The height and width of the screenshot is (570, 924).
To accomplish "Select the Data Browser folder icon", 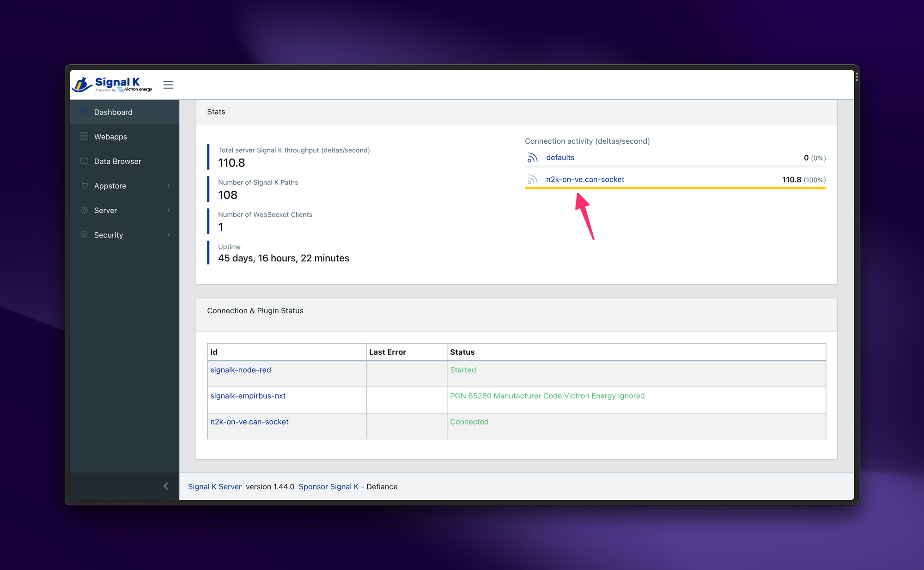I will [x=85, y=161].
